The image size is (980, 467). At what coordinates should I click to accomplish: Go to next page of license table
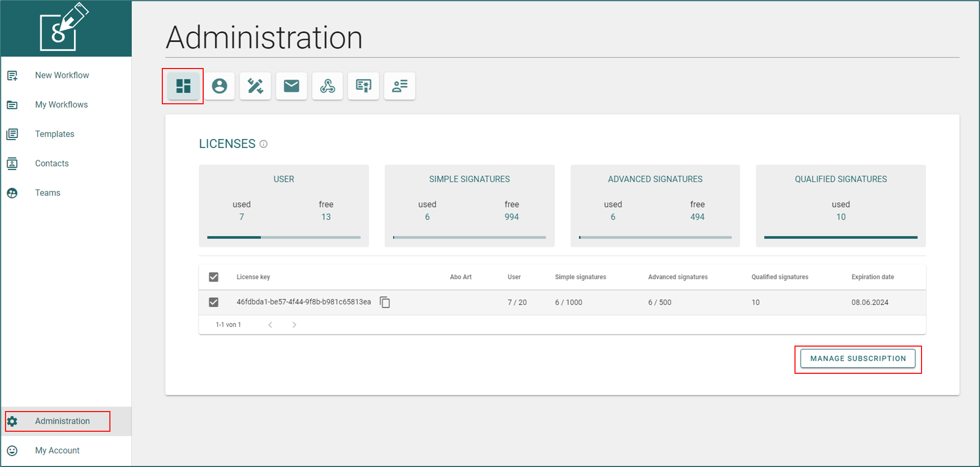click(294, 325)
